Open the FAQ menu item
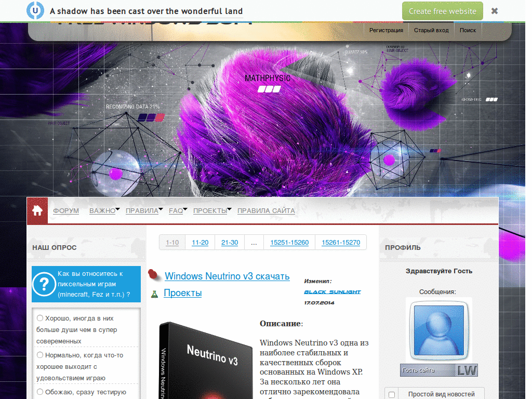The height and width of the screenshot is (399, 532). click(x=176, y=211)
